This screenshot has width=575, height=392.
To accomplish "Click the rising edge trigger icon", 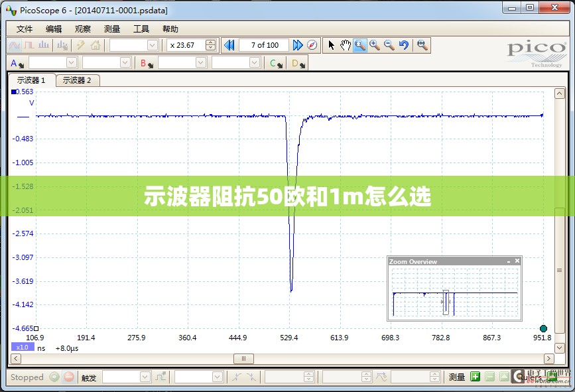I will (237, 377).
